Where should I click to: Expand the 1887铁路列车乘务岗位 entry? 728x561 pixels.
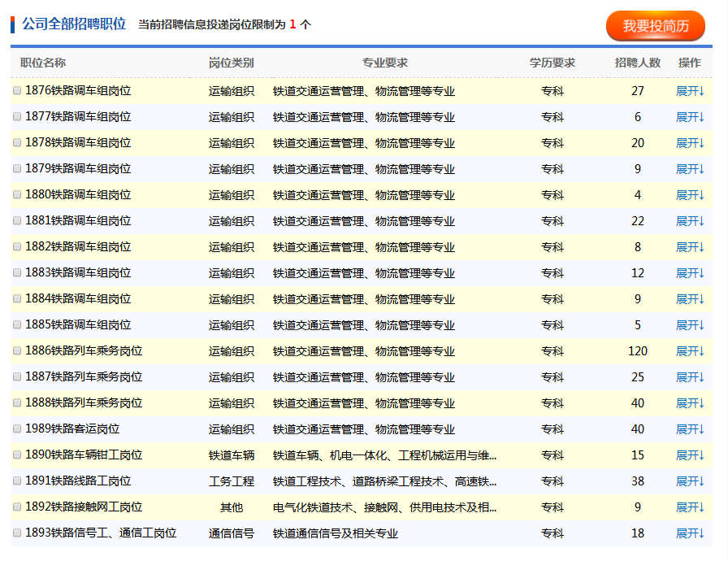pyautogui.click(x=690, y=376)
